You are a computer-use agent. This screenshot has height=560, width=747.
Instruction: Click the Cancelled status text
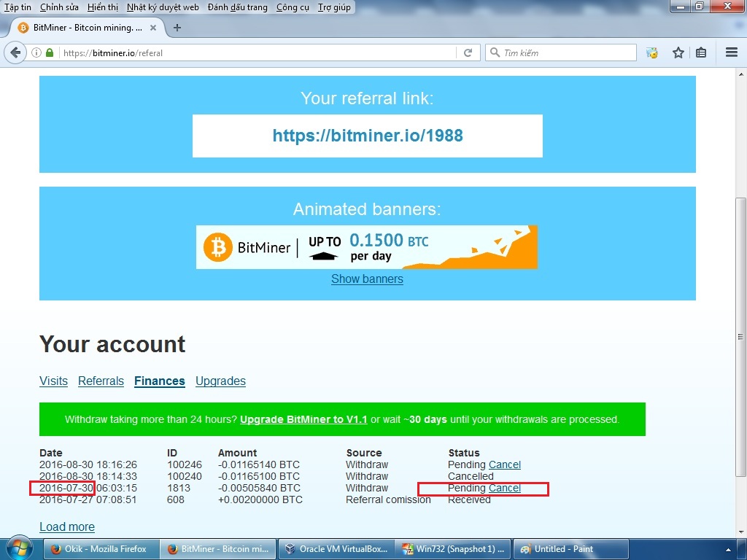pos(471,476)
